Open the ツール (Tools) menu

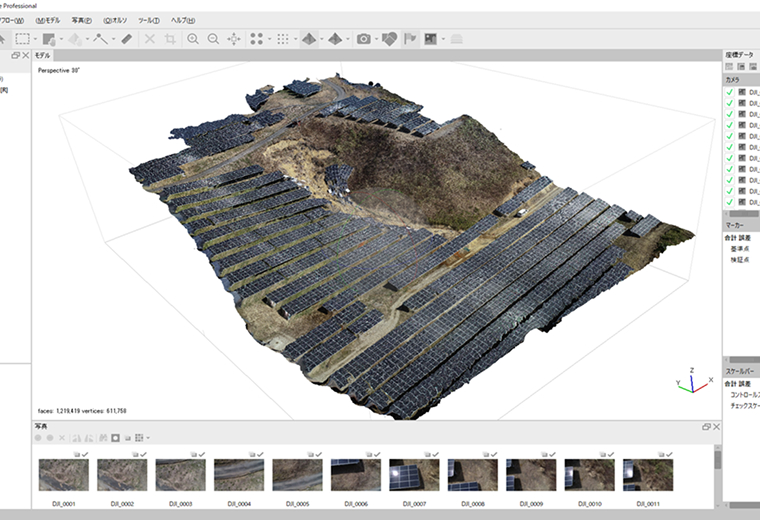pyautogui.click(x=148, y=20)
